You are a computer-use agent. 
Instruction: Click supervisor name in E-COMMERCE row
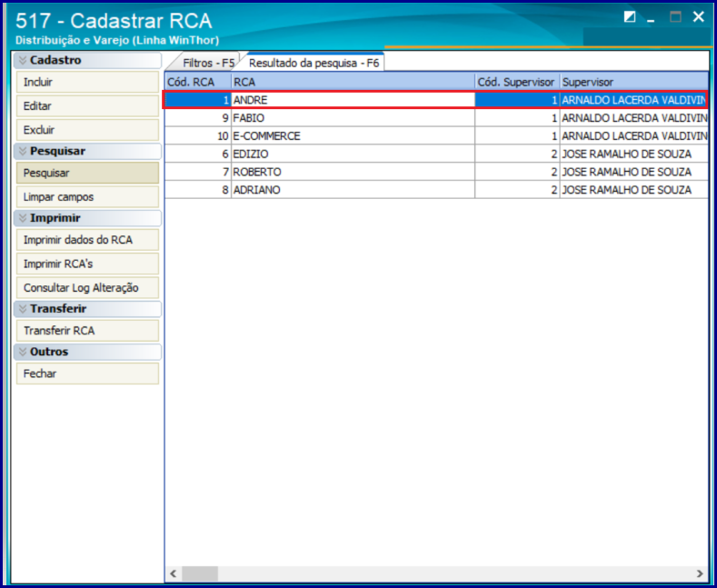634,135
